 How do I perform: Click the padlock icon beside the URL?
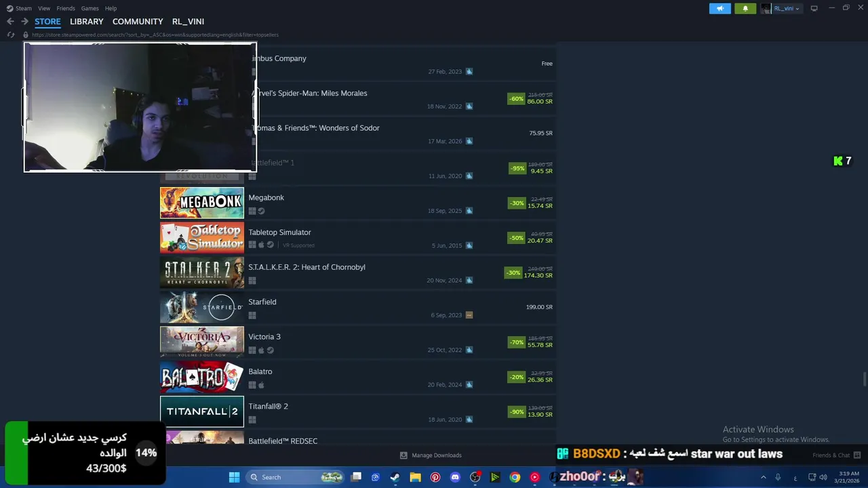(26, 35)
